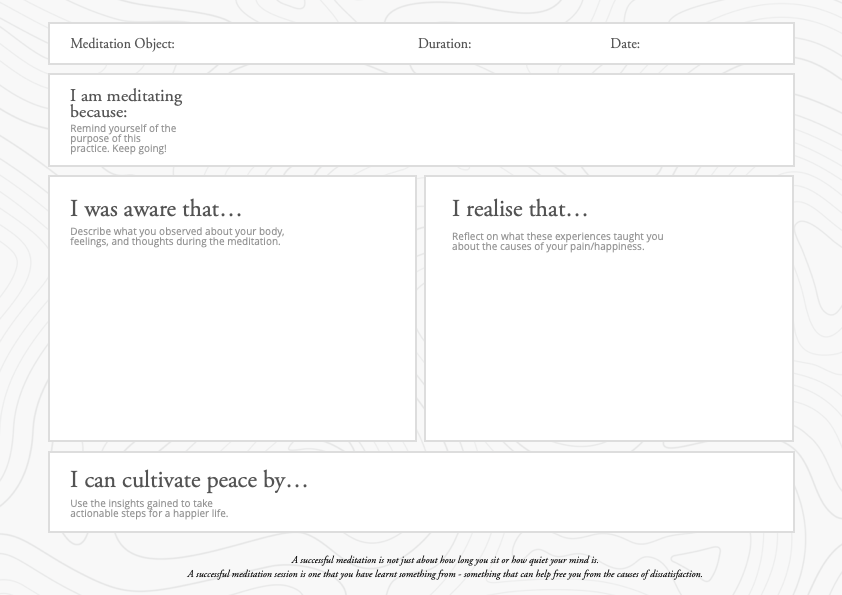Click the 'Remind yourself of the purpose' hint text

click(123, 139)
